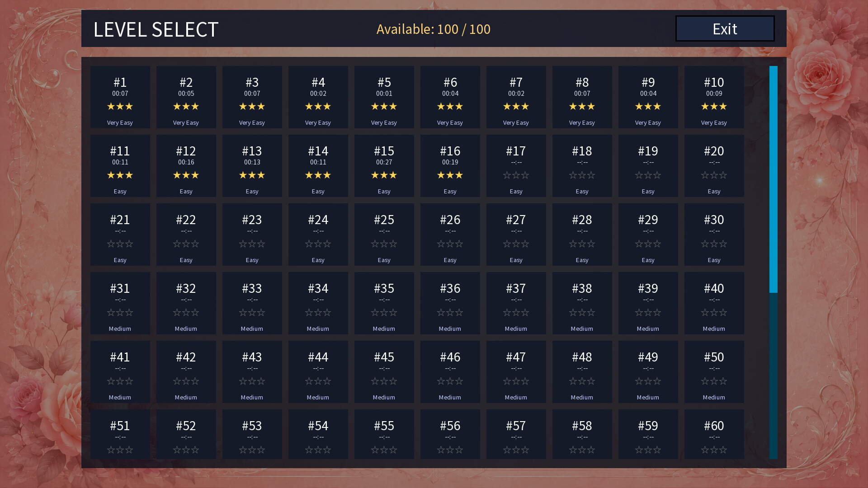
Task: Choose level #36 Medium tile
Action: pos(450,303)
